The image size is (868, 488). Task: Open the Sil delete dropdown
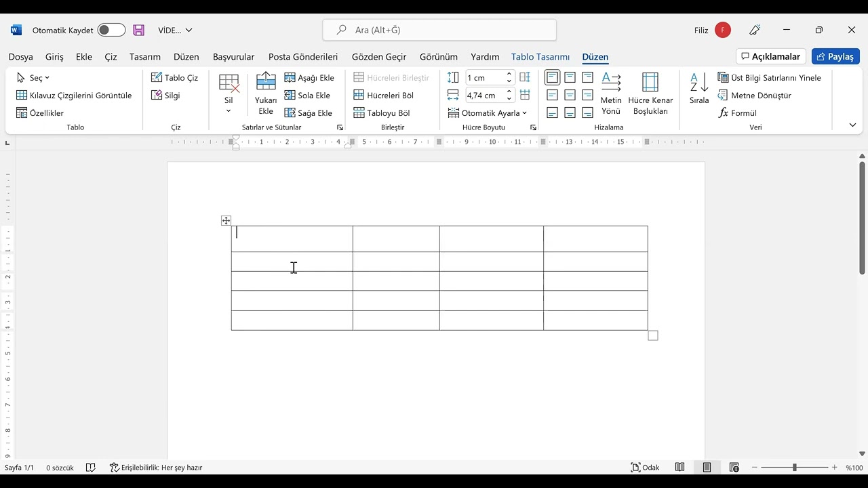(229, 94)
